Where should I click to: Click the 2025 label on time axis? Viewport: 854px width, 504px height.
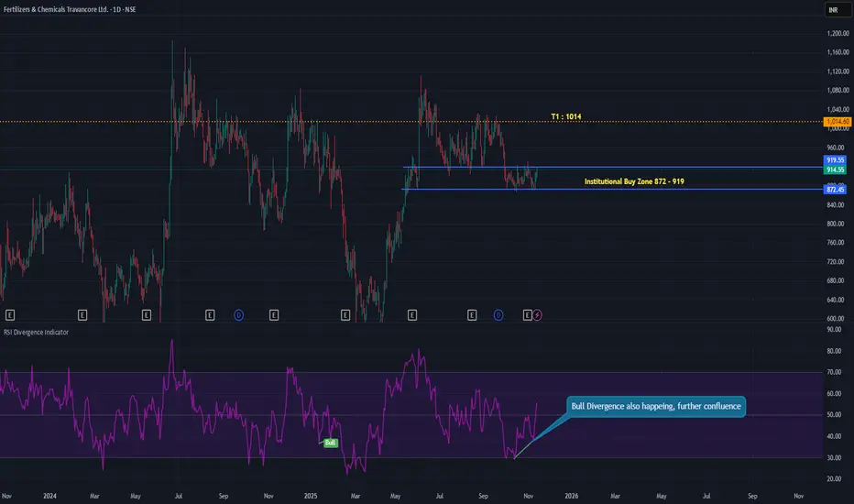tap(311, 496)
